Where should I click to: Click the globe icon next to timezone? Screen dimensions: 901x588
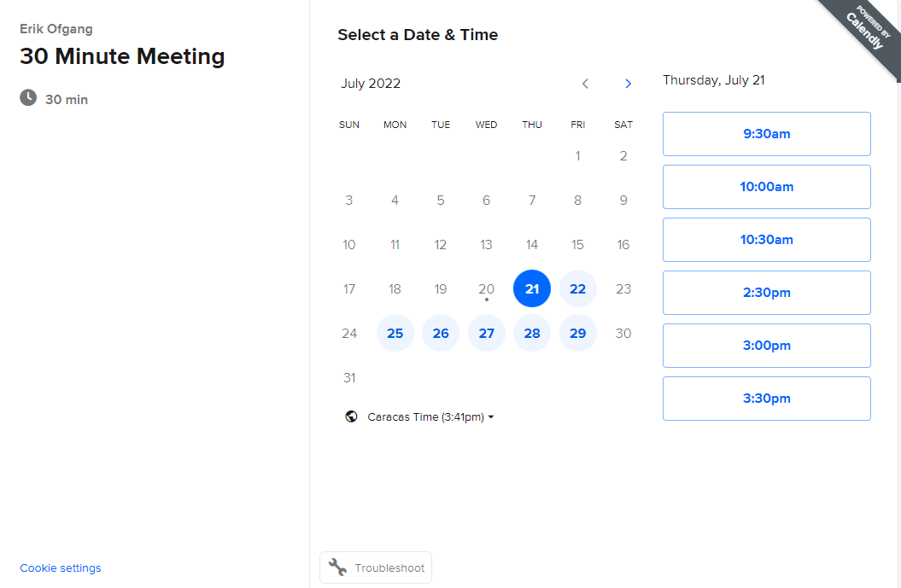click(351, 416)
